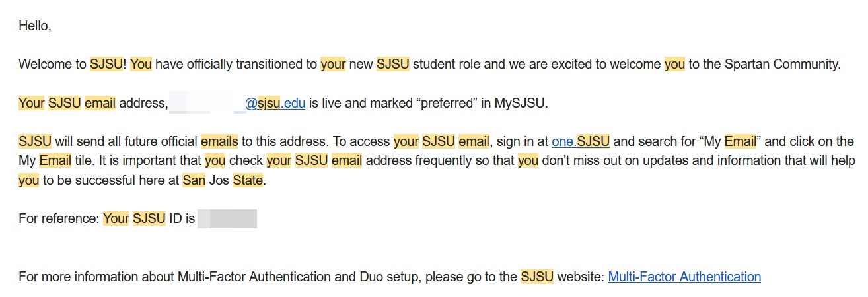Image resolution: width=868 pixels, height=297 pixels.
Task: Click the redacted SJSU ID number
Action: point(227,218)
